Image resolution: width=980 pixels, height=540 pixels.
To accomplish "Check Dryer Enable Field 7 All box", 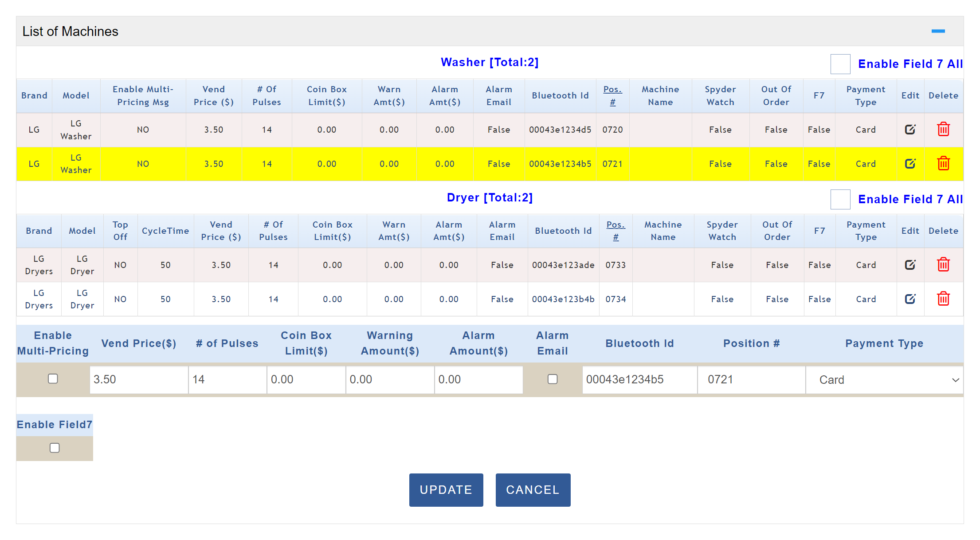I will [x=840, y=200].
